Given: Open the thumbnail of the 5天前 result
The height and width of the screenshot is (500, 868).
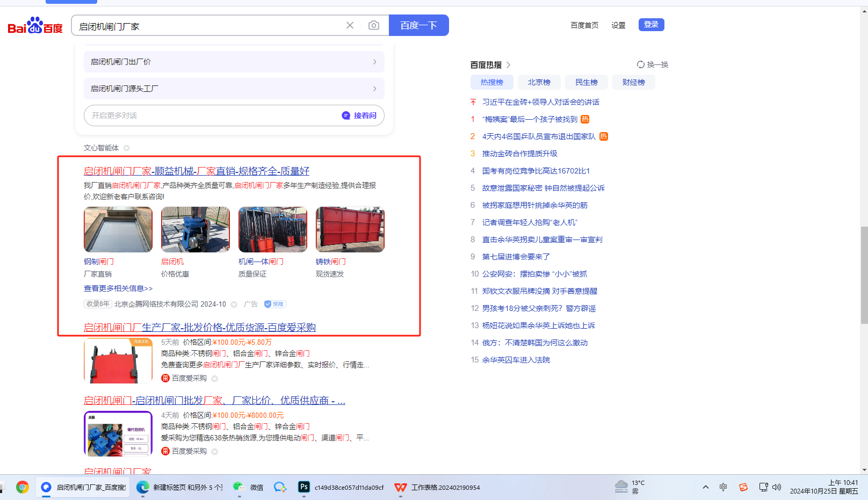Looking at the screenshot, I should 118,361.
